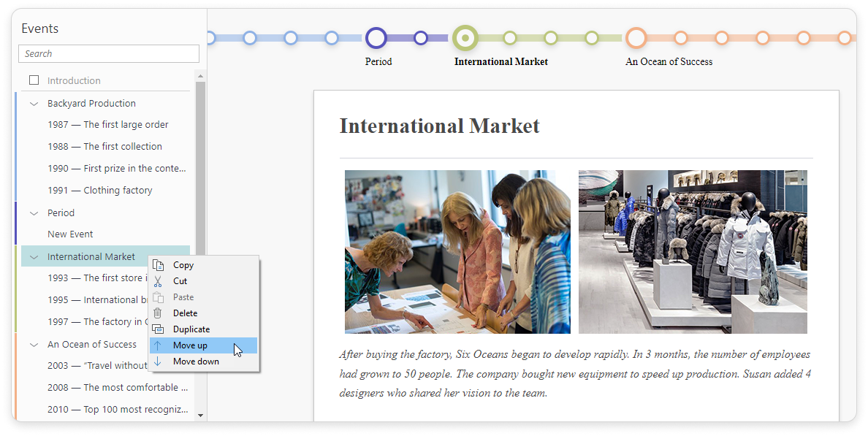Click the middle small green timeline marker

(551, 38)
